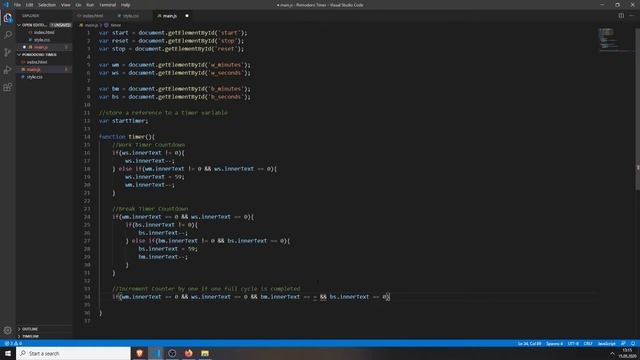Show hidden system tray icons
Viewport: 640px width, 360px height.
click(612, 353)
